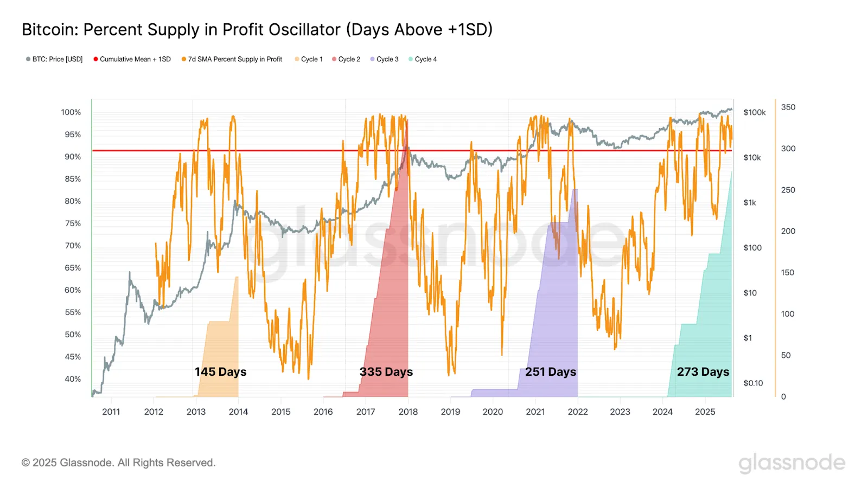Toggle the BTC: Price [USD] legend entry
Screen dimensions: 868x488
point(54,59)
